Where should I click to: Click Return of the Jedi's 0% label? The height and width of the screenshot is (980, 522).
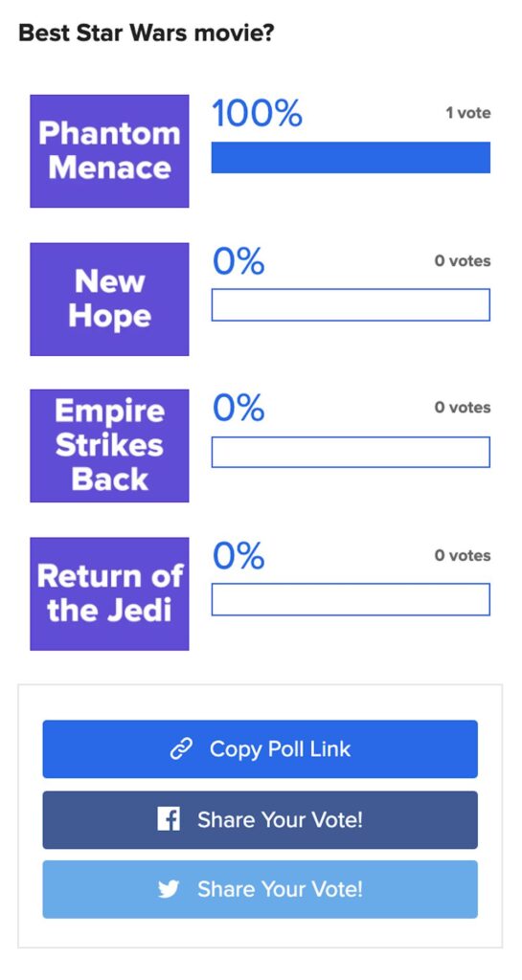coord(238,556)
